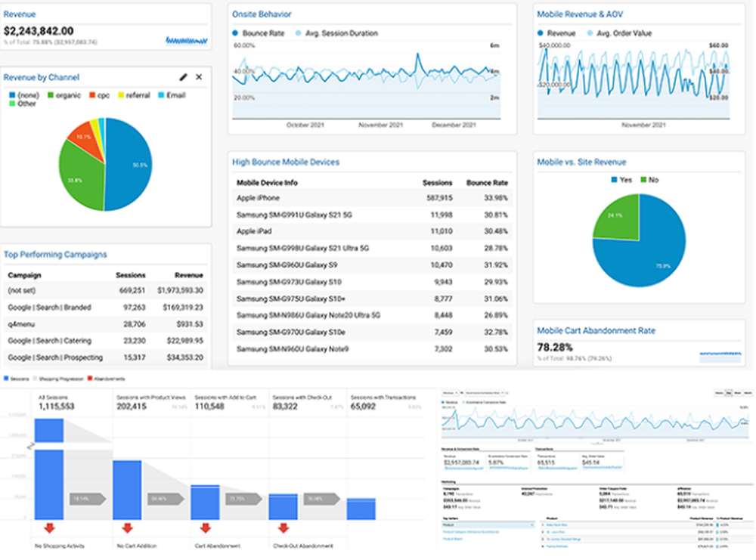This screenshot has height=560, width=756.
Task: Click the Samsung SM-N960U Galaxy Note9 row
Action: coord(372,349)
